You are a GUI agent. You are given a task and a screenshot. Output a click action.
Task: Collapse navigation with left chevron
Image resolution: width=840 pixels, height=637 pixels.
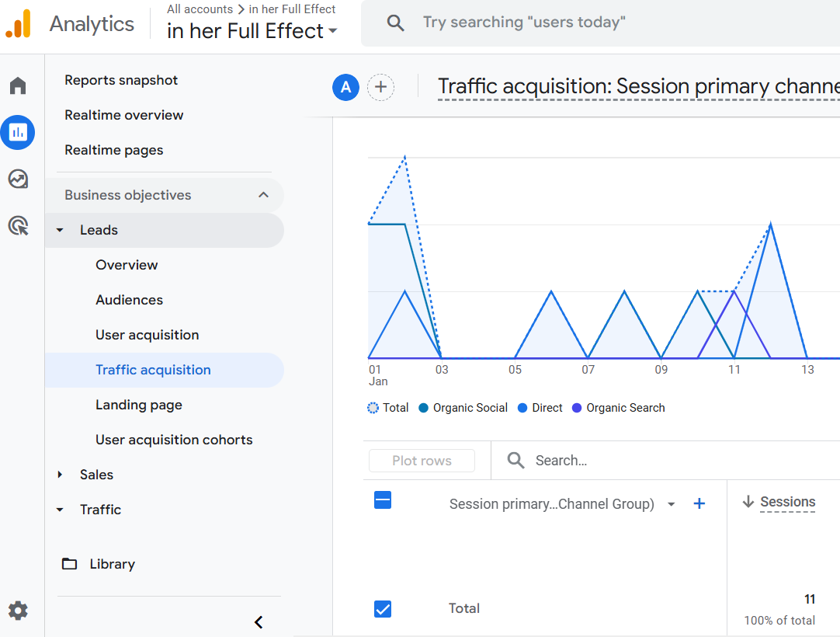pyautogui.click(x=259, y=622)
